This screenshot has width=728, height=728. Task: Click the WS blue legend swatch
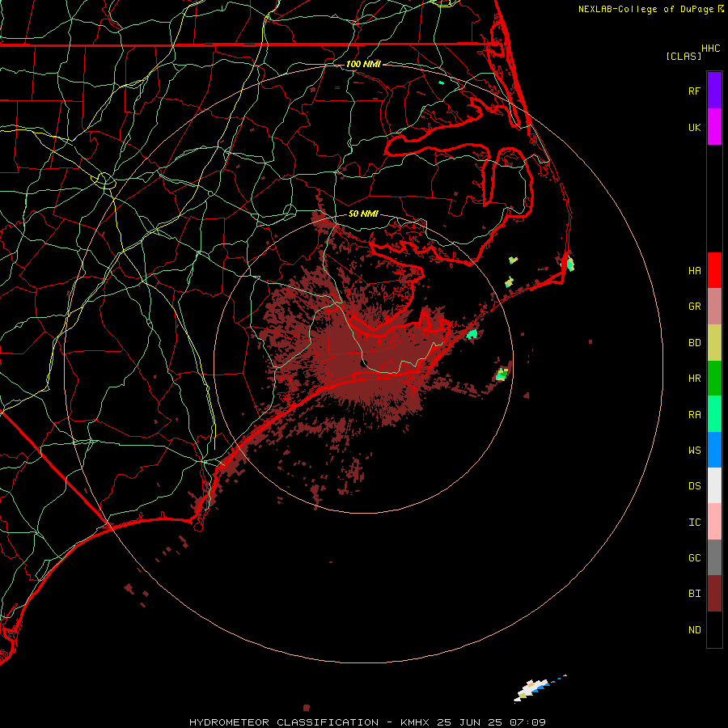tap(714, 450)
